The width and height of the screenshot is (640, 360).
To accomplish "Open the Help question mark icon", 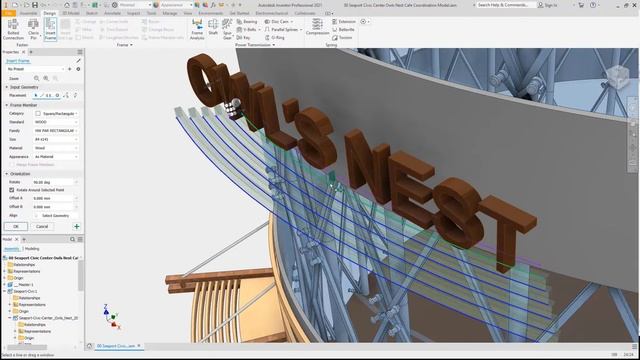I will 593,5.
